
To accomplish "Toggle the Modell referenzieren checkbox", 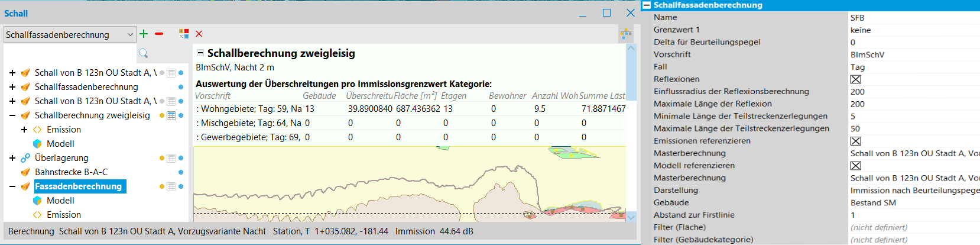I will click(x=855, y=166).
